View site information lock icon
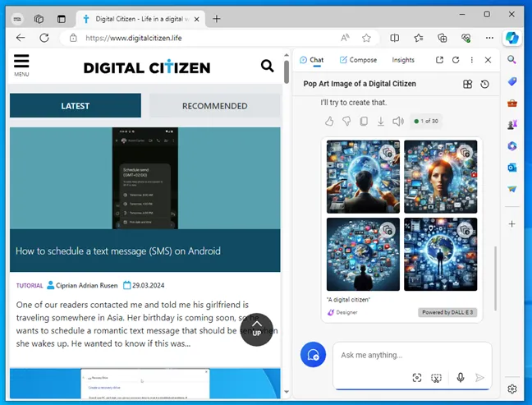The height and width of the screenshot is (405, 532). click(73, 38)
